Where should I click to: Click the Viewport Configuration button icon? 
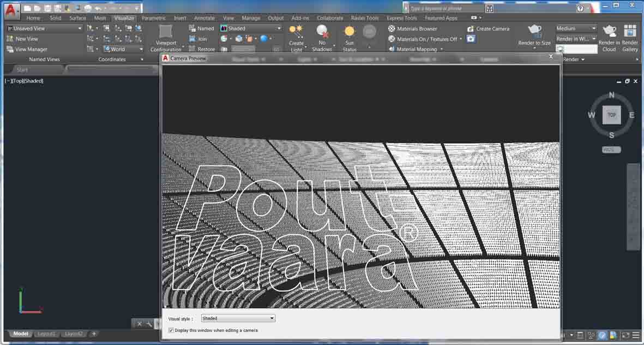click(166, 32)
